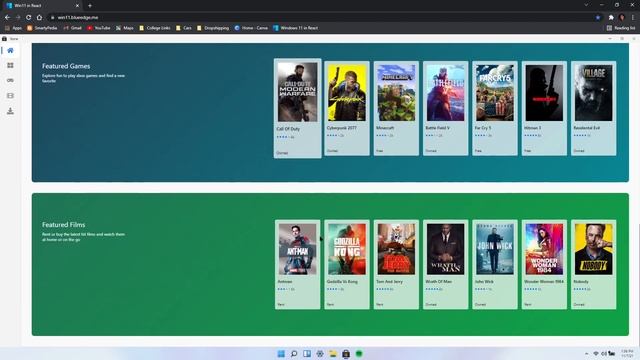
Task: Open the Minecraft game card
Action: pos(396,108)
